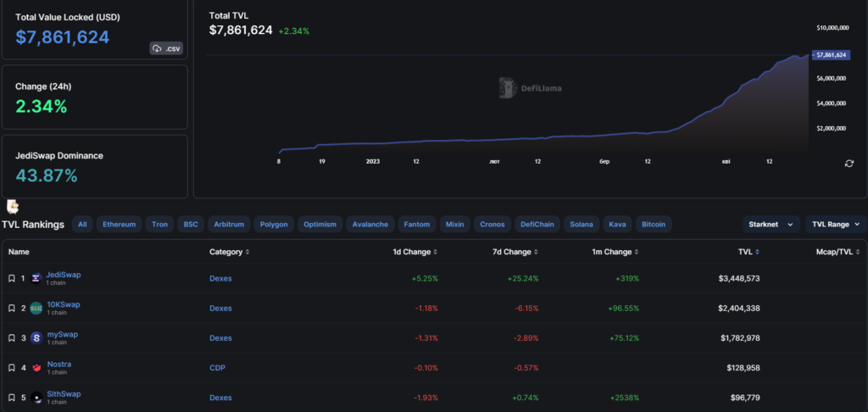Image resolution: width=868 pixels, height=412 pixels.
Task: Open the CDP category link for Nostra
Action: click(x=217, y=368)
